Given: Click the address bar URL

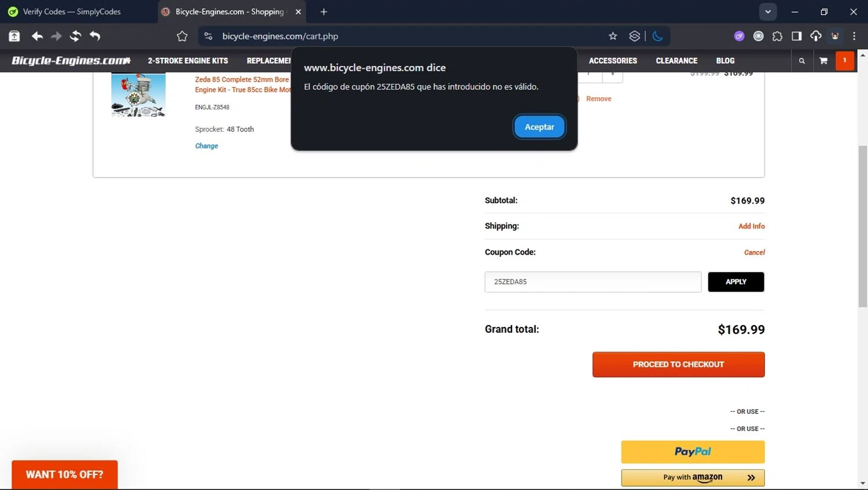Looking at the screenshot, I should point(280,36).
